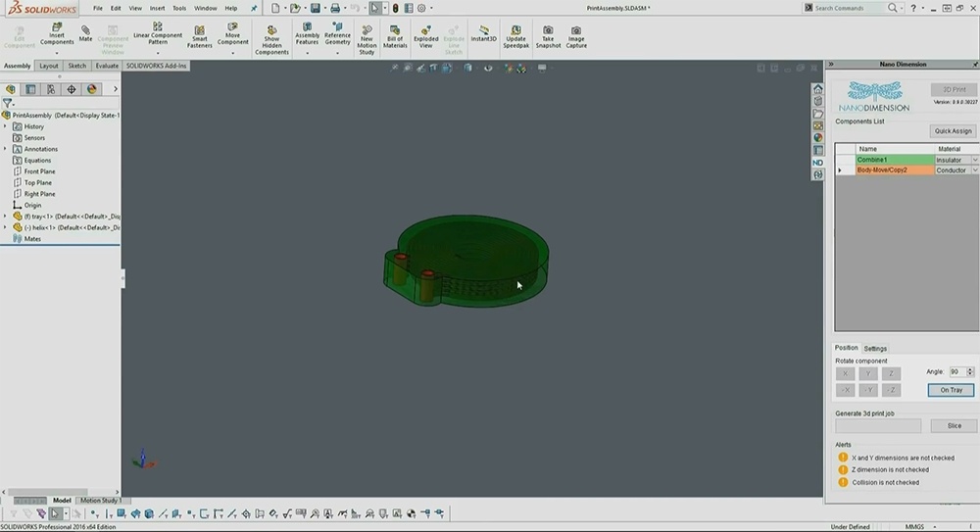The height and width of the screenshot is (532, 980).
Task: Select Top Plane in tree
Action: tap(37, 182)
